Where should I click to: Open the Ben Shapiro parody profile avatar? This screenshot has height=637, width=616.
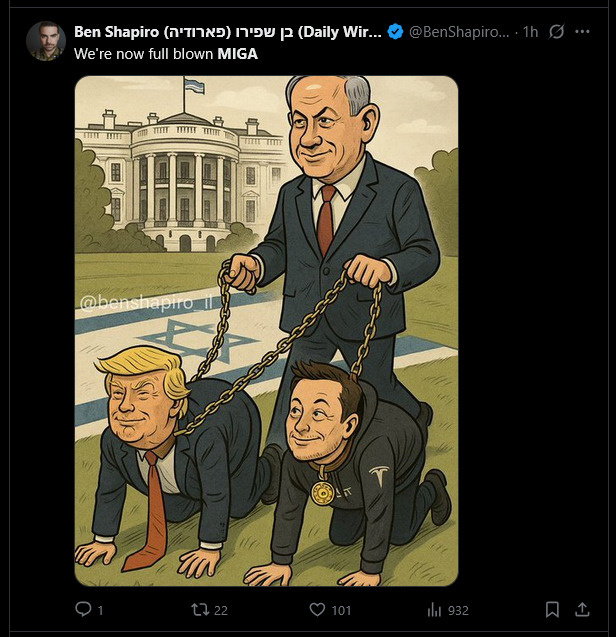pyautogui.click(x=46, y=41)
